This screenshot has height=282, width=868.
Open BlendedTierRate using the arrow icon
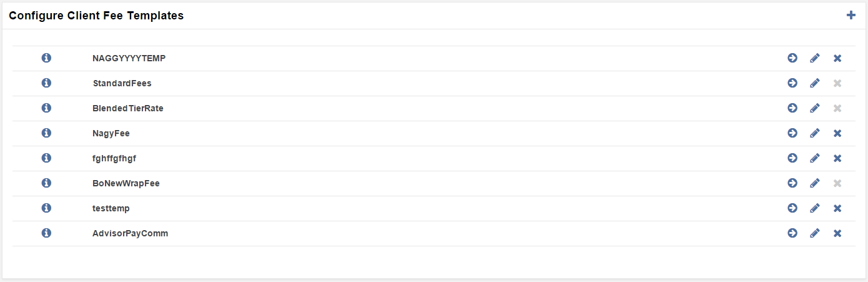point(792,108)
